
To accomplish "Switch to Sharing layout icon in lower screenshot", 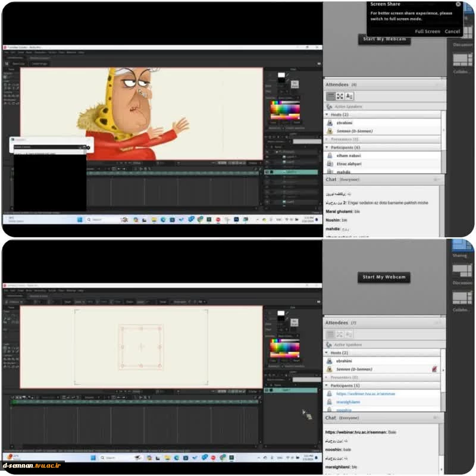I will [462, 245].
